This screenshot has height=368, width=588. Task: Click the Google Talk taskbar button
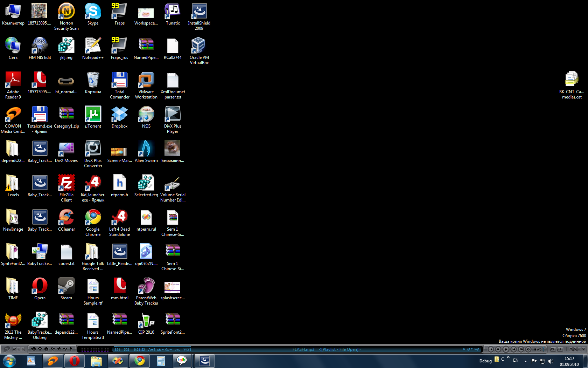(x=182, y=361)
